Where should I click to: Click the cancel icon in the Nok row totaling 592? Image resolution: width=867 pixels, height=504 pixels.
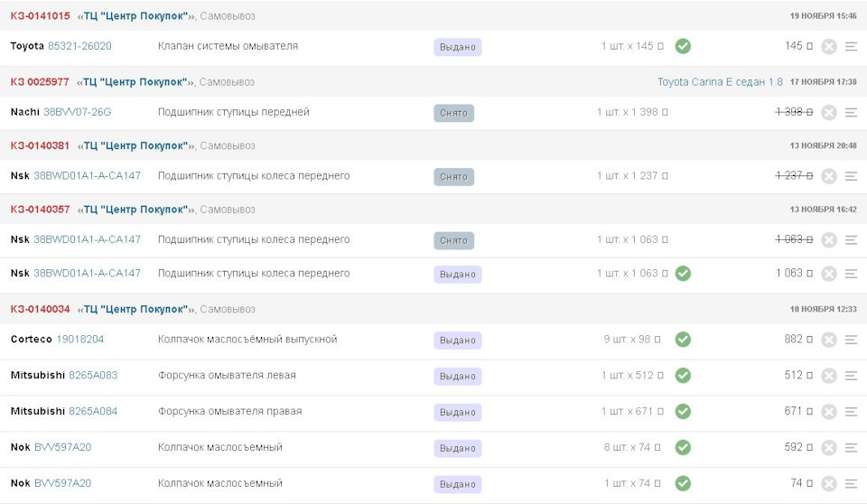[829, 448]
